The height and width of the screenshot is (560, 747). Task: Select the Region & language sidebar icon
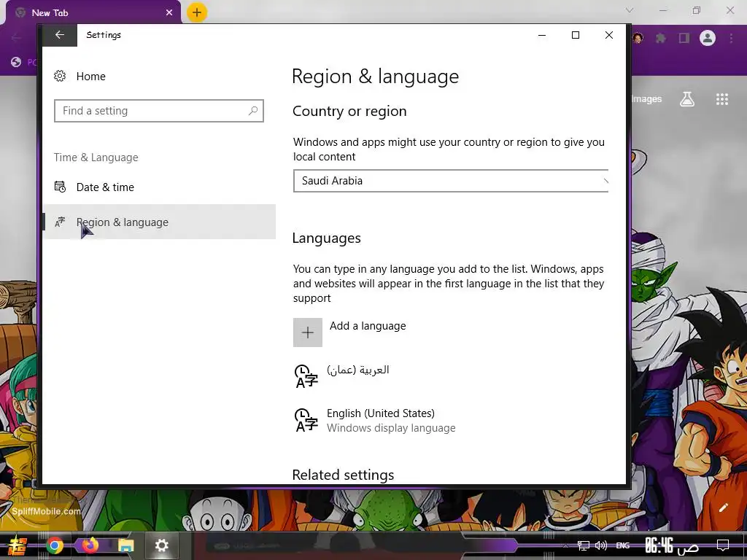point(60,222)
